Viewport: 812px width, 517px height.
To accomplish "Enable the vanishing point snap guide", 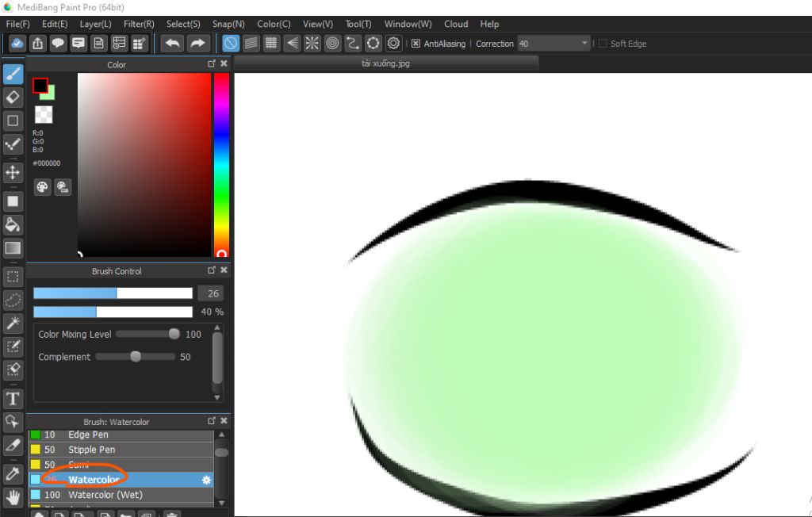I will (x=292, y=44).
